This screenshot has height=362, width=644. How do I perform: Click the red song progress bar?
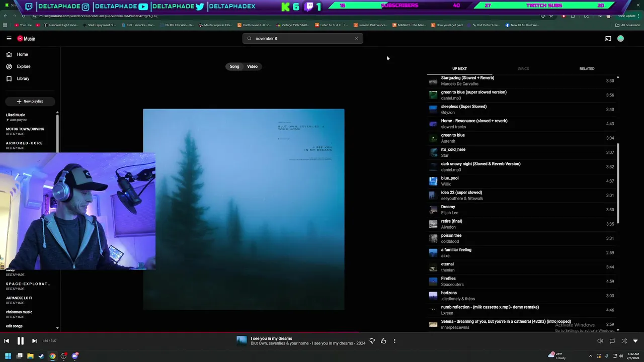(x=322, y=332)
